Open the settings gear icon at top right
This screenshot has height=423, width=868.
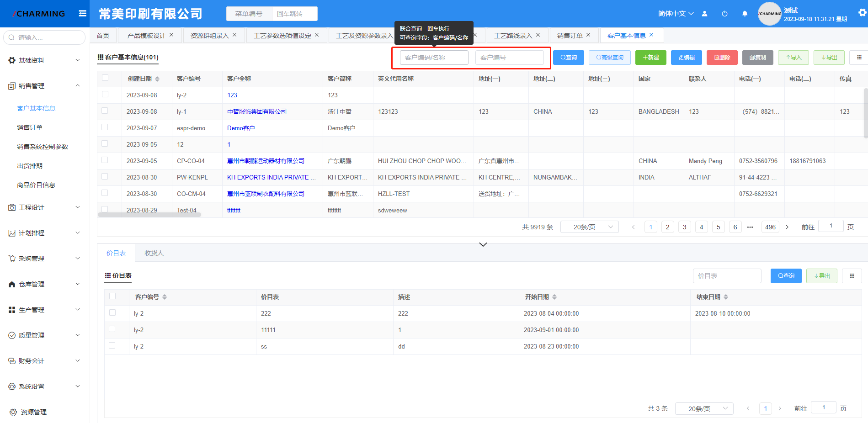pos(862,13)
